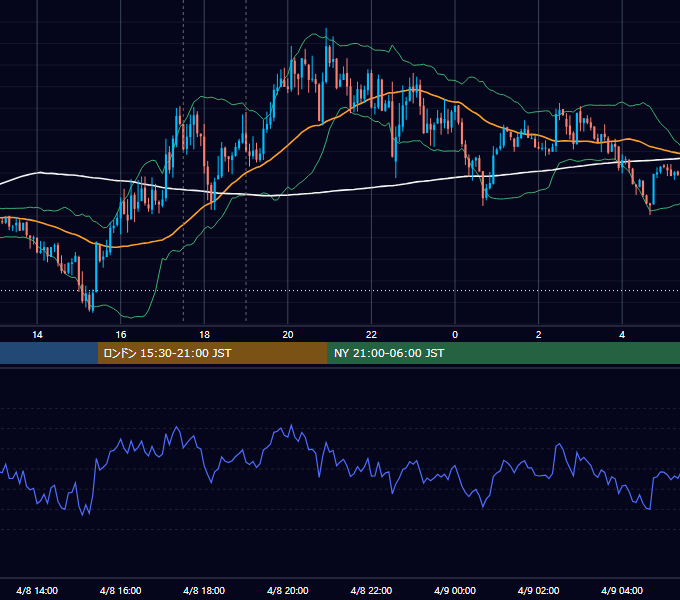Click the 4/8 20:00 date label
This screenshot has height=600, width=680.
click(x=288, y=590)
